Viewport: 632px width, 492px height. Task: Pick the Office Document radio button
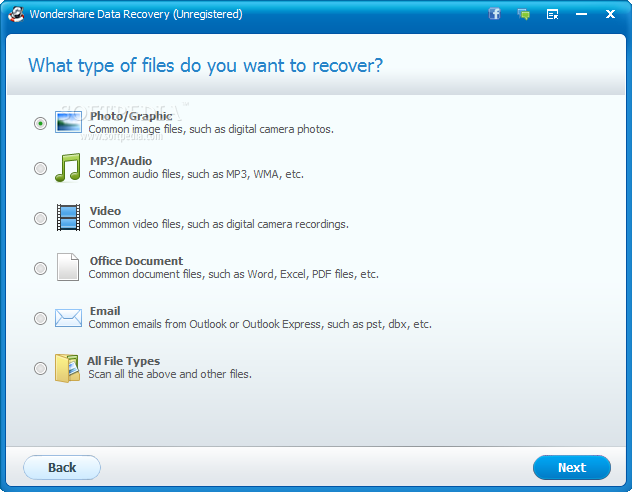click(x=40, y=268)
